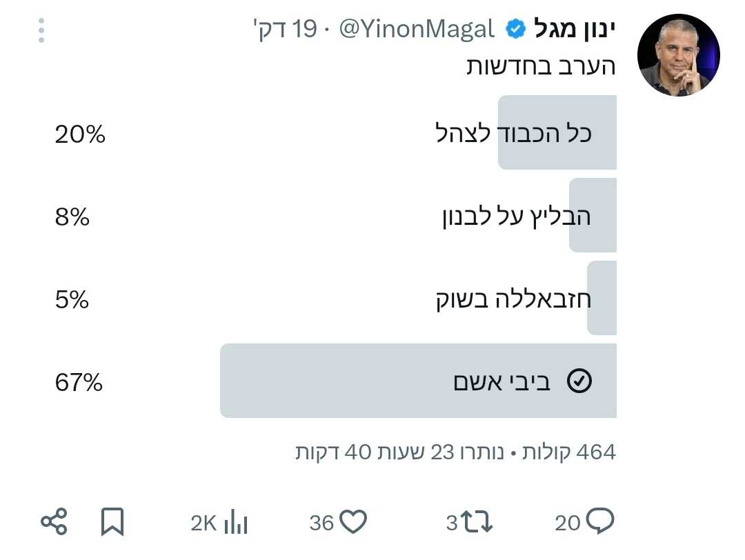This screenshot has width=745, height=560.
Task: Click the share icon
Action: (x=54, y=522)
